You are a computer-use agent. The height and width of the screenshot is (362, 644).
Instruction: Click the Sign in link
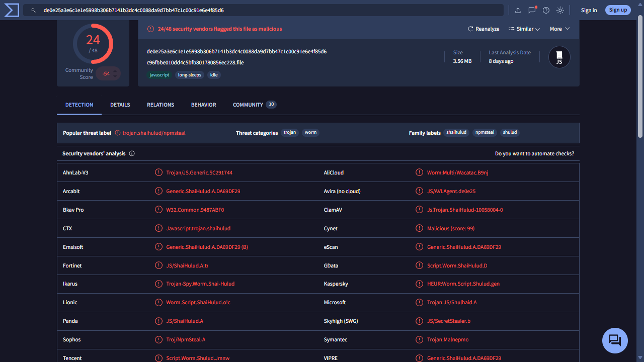589,10
